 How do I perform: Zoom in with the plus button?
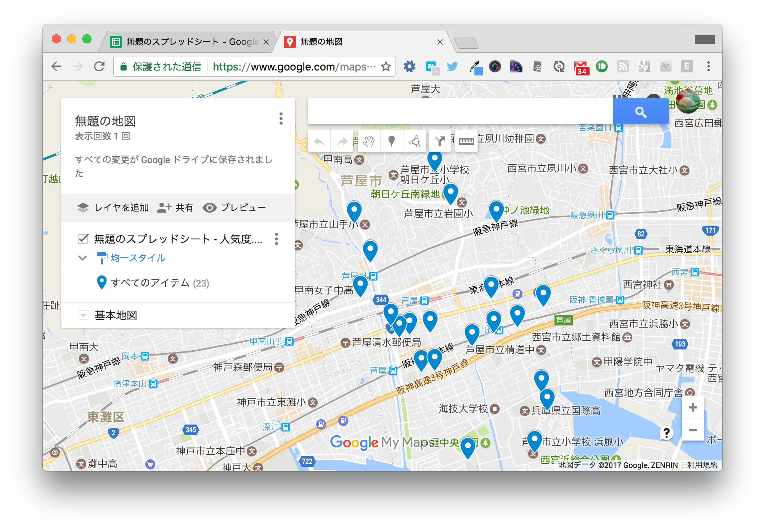[693, 407]
